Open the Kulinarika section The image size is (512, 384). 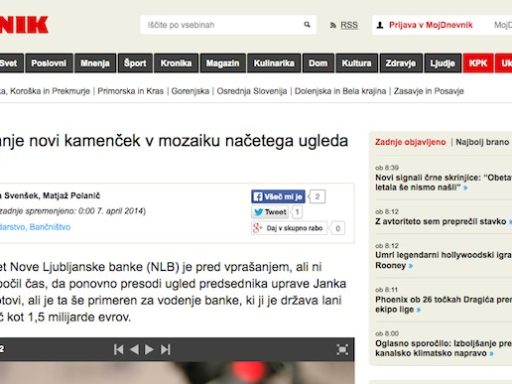click(x=274, y=63)
